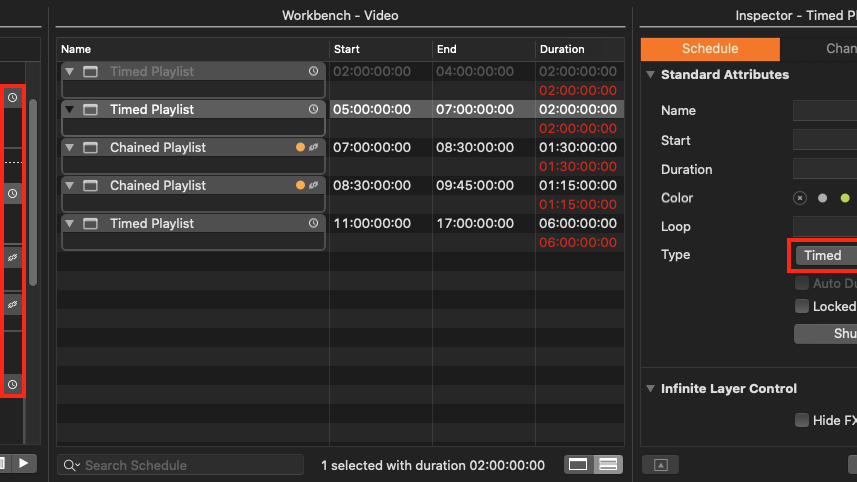The width and height of the screenshot is (857, 482).
Task: Click the clock icon on the selected Timed Playlist
Action: tap(313, 110)
